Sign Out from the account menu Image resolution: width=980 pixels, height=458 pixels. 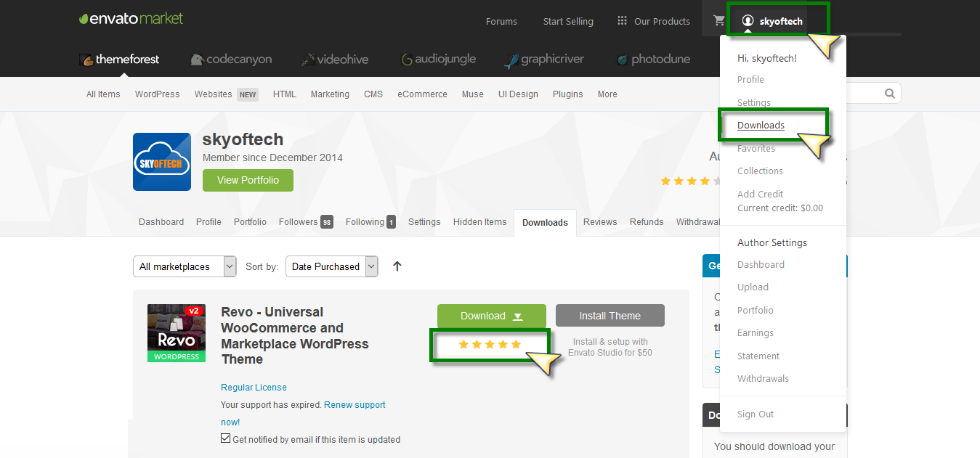pos(756,414)
